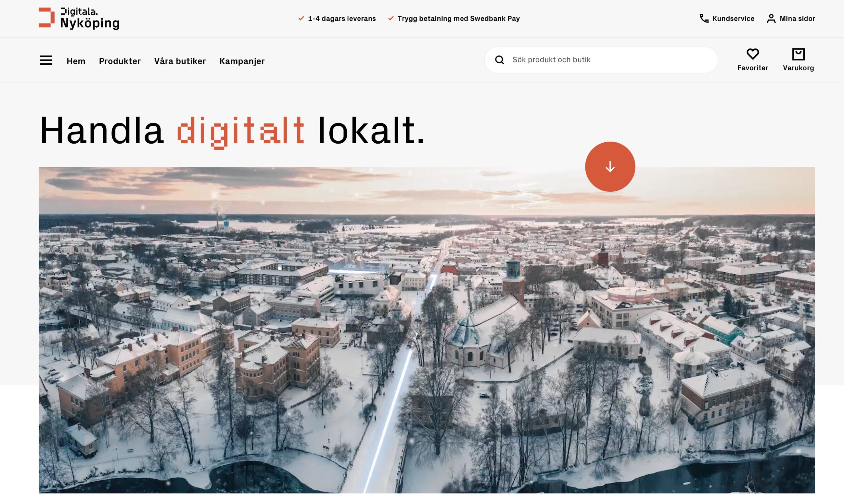Click the Kundservice link text
The image size is (844, 504).
pyautogui.click(x=733, y=19)
